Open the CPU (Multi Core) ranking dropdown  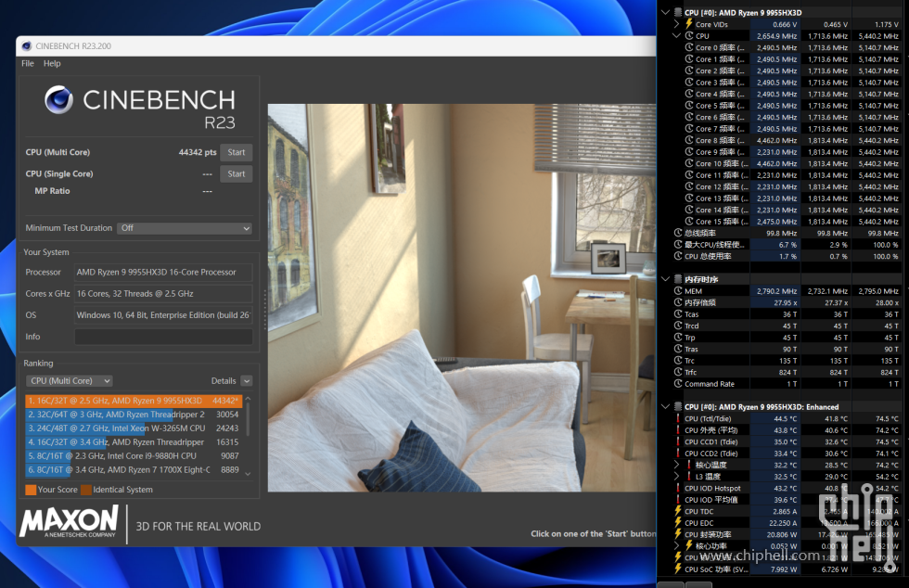[69, 380]
